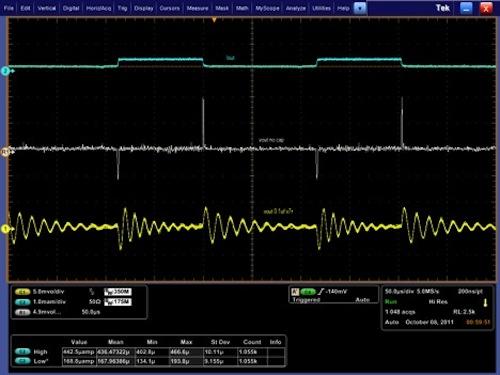The height and width of the screenshot is (375, 500).
Task: Click the 5.0mV/div channel 1 scale
Action: (48, 292)
